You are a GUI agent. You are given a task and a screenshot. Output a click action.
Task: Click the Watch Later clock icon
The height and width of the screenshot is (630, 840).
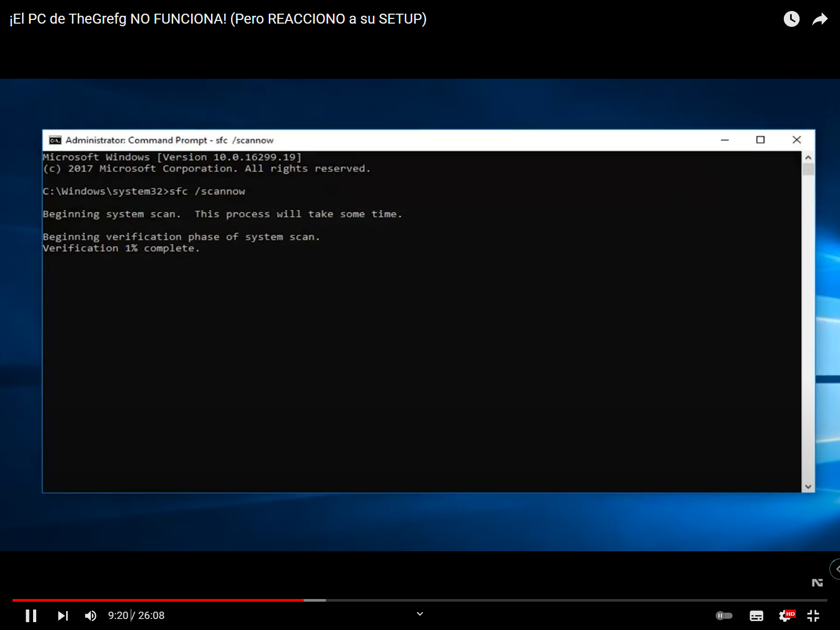[791, 19]
